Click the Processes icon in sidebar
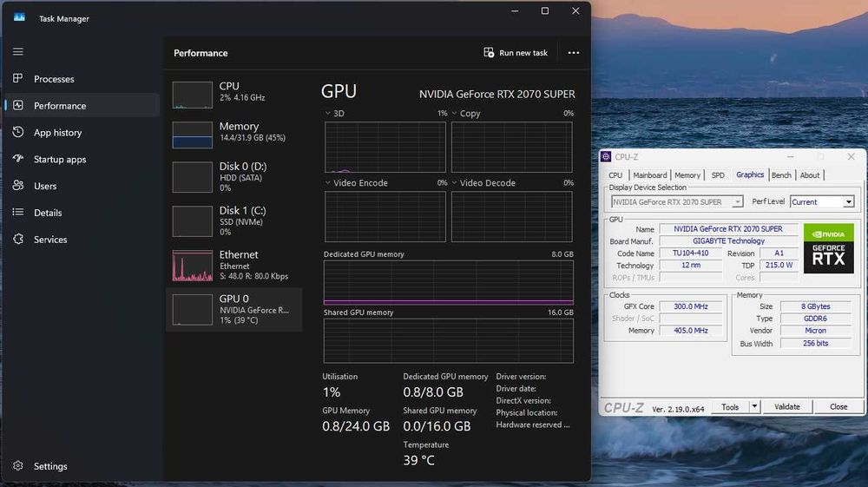Image resolution: width=868 pixels, height=487 pixels. click(x=17, y=79)
